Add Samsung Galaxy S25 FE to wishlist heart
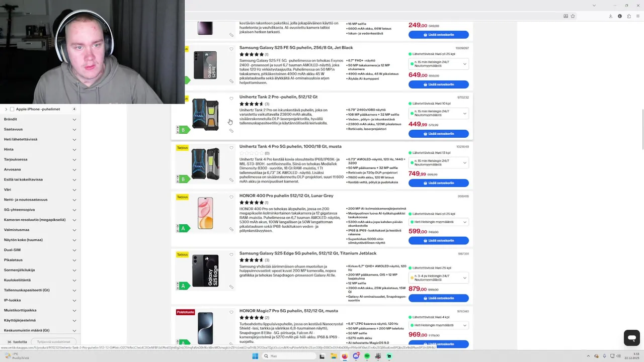The width and height of the screenshot is (644, 362). click(x=231, y=49)
